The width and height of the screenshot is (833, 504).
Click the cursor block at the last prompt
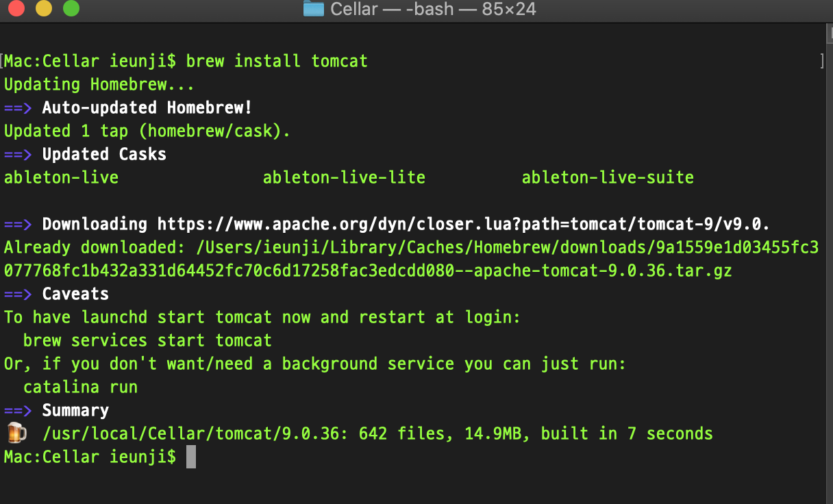click(x=191, y=457)
